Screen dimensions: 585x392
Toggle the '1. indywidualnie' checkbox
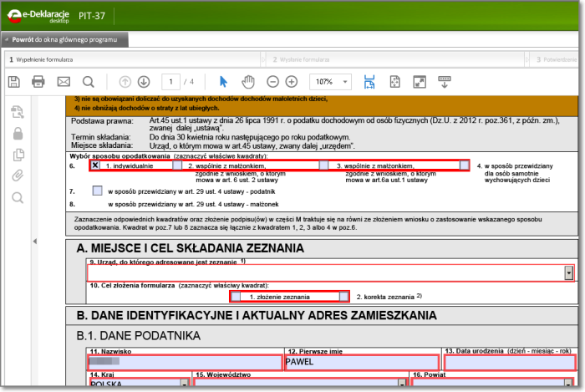coord(95,165)
